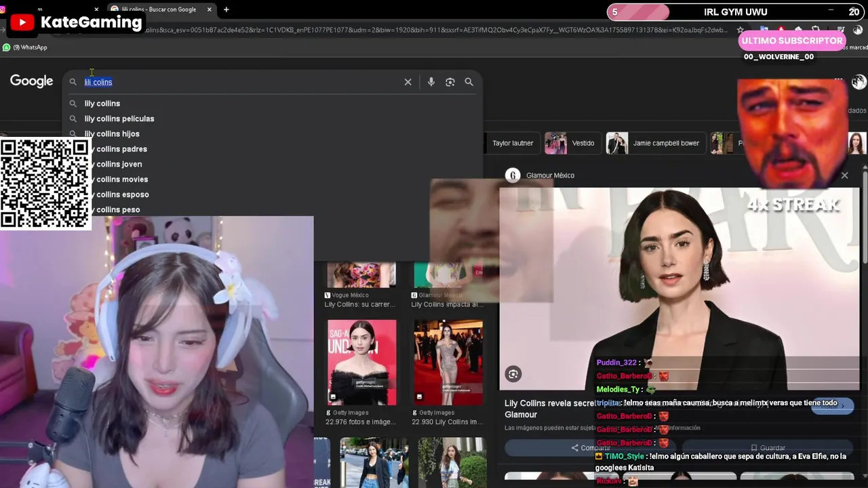
Task: Open the Getty Images pink SAG backdrop thumbnail
Action: coord(362,363)
